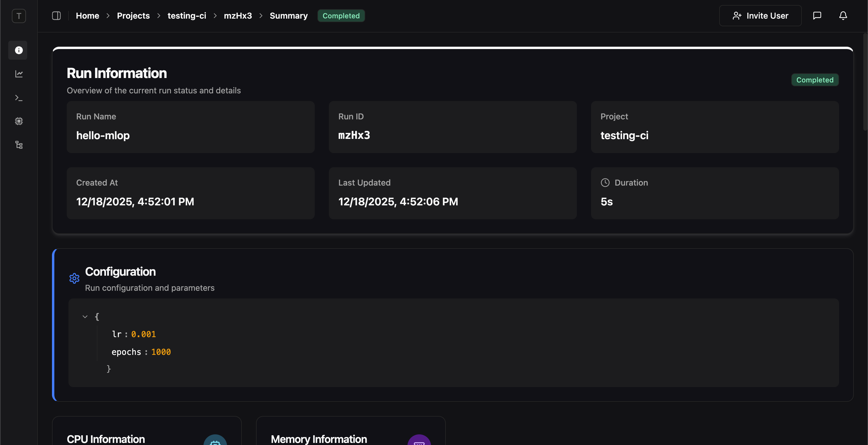
Task: Open the testing-ci project breadcrumb
Action: pos(187,15)
